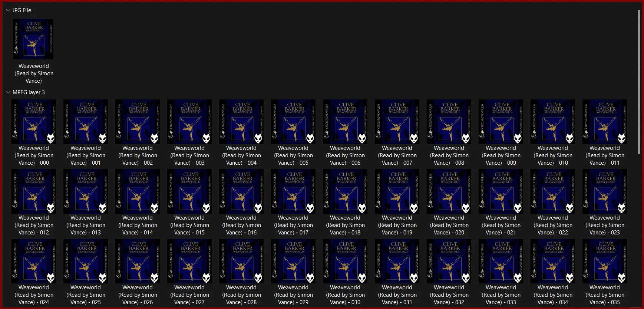Click file name 'Weaveworld (Read by Simon Vance) - 028'

pyautogui.click(x=241, y=295)
